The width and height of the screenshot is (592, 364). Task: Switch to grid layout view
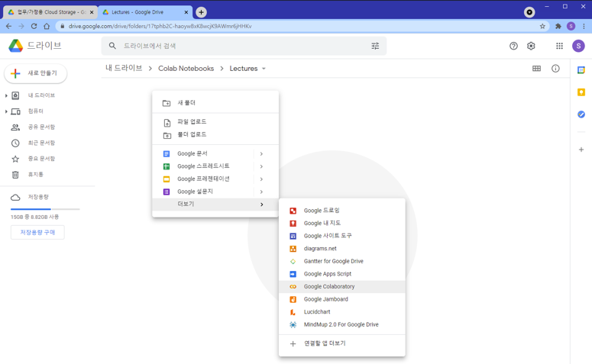pos(536,69)
